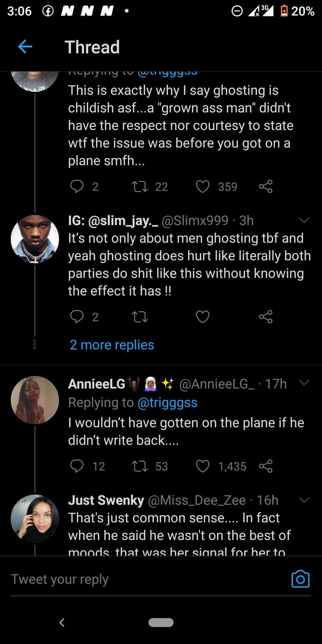Image resolution: width=322 pixels, height=644 pixels.
Task: Retweet AnnieeLG's tweet with 53 retweets
Action: pos(140,466)
